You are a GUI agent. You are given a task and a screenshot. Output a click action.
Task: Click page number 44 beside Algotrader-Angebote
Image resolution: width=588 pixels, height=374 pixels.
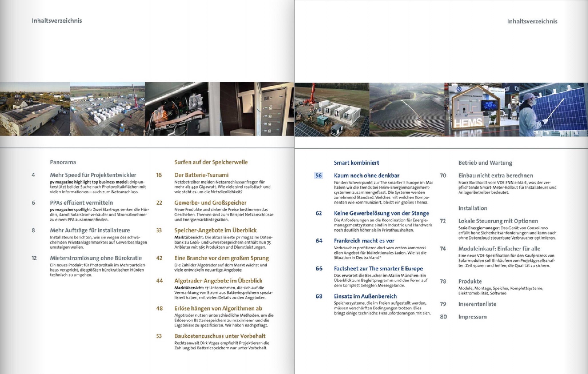(x=159, y=281)
